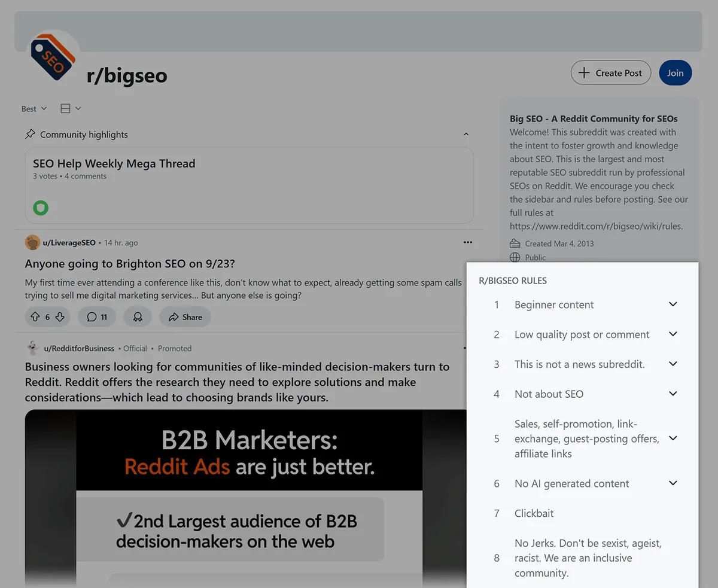The image size is (718, 588).
Task: Join the r/bigseo community
Action: pyautogui.click(x=676, y=73)
